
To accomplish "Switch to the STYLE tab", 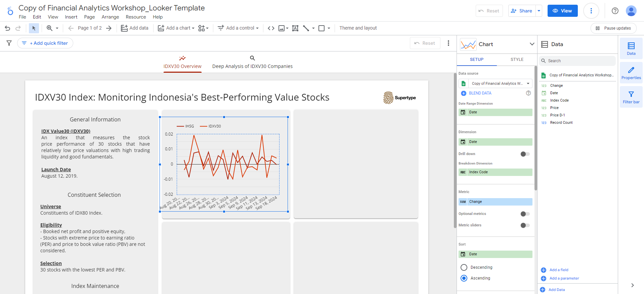I will (x=517, y=60).
